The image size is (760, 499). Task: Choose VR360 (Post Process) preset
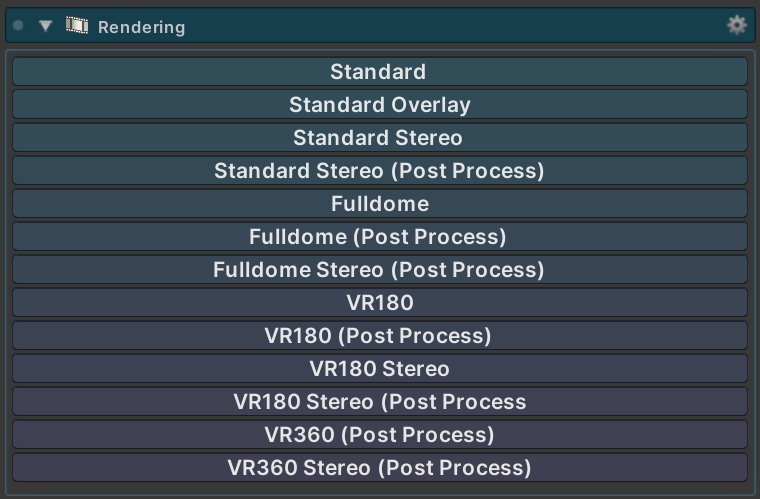click(x=380, y=435)
